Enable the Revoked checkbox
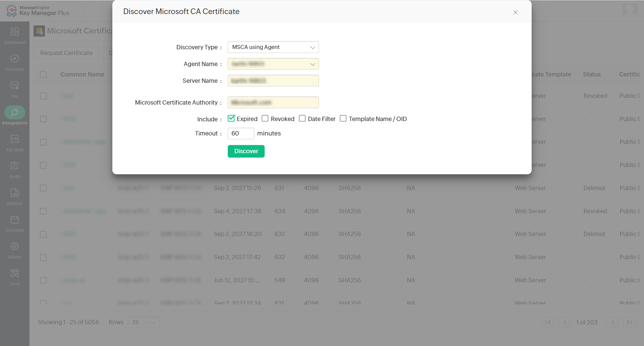 coord(265,118)
